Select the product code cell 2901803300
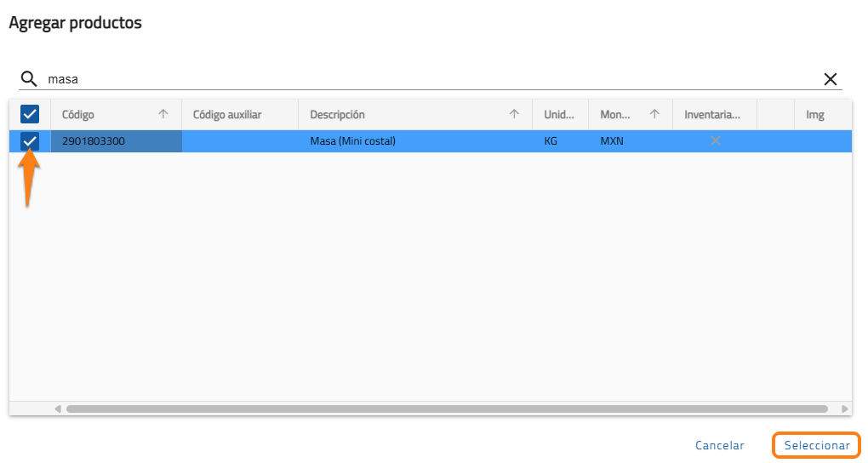This screenshot has width=868, height=463. (94, 141)
